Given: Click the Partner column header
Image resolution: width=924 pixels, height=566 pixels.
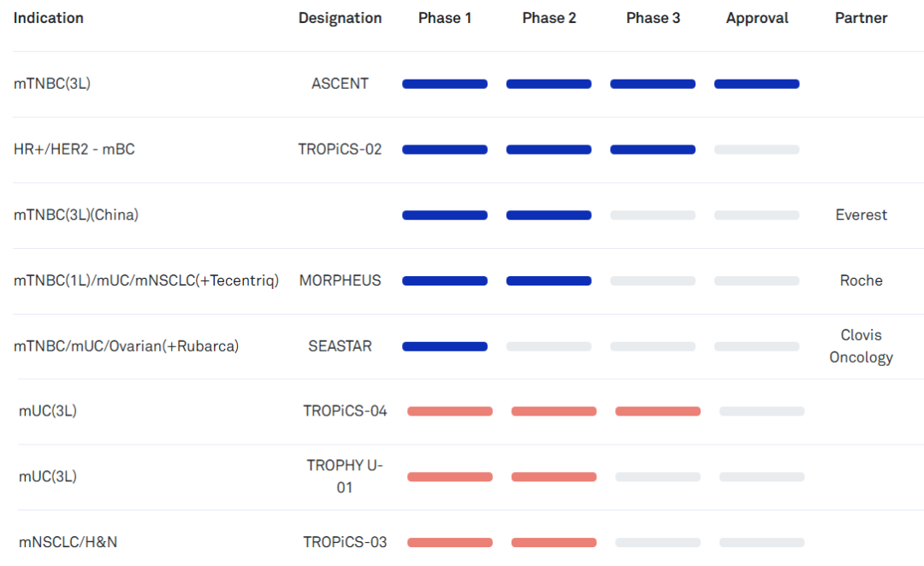Looking at the screenshot, I should click(861, 18).
